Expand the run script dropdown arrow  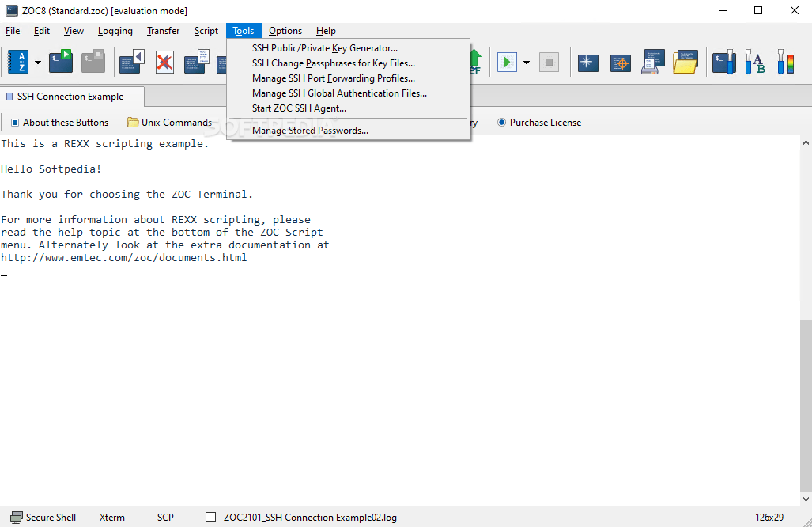[x=527, y=63]
